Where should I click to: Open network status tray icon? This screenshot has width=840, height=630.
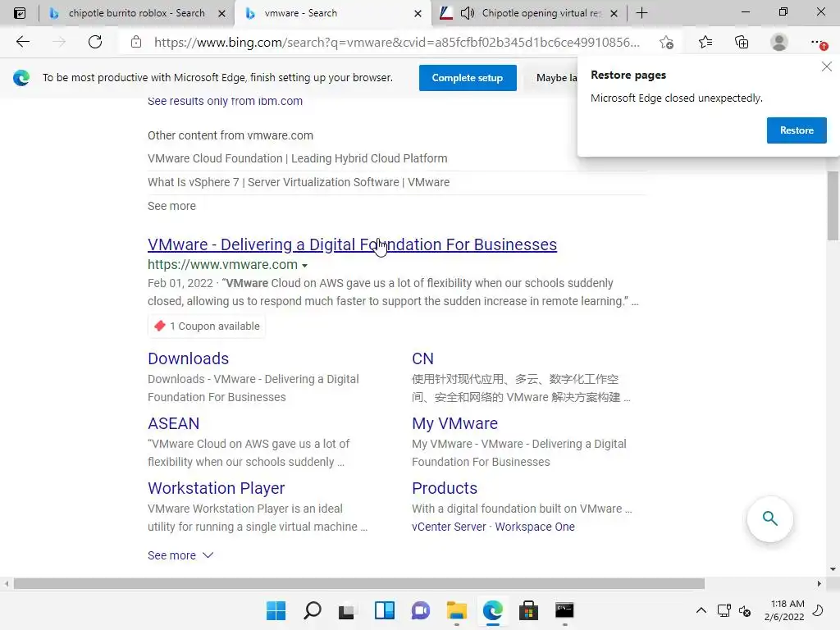tap(724, 610)
